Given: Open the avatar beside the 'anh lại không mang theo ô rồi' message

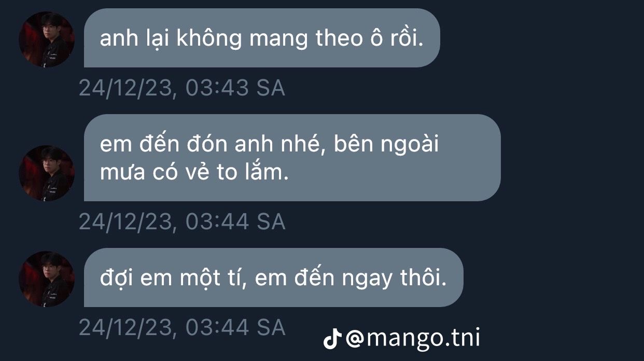Looking at the screenshot, I should tap(47, 39).
